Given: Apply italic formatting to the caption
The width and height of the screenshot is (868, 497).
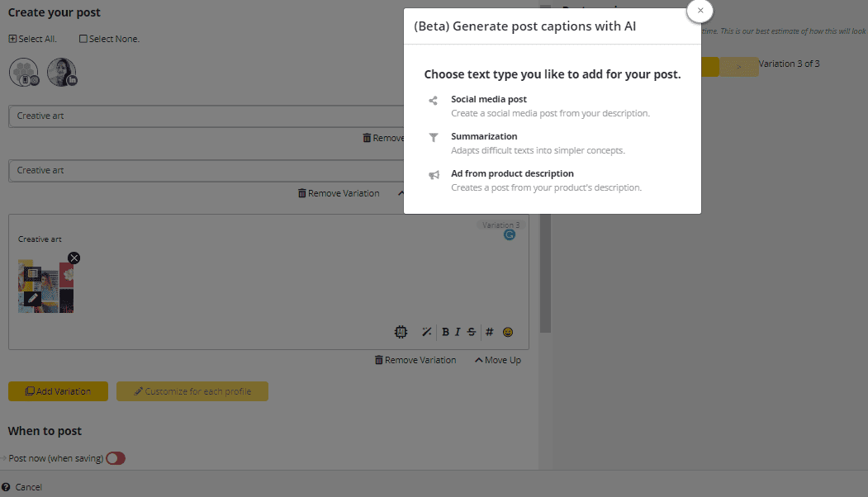Looking at the screenshot, I should (x=458, y=332).
